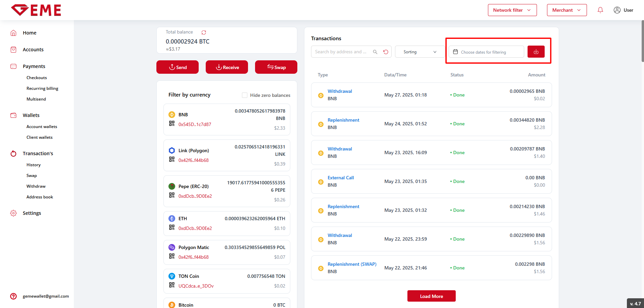Click Load More transactions

(x=431, y=296)
